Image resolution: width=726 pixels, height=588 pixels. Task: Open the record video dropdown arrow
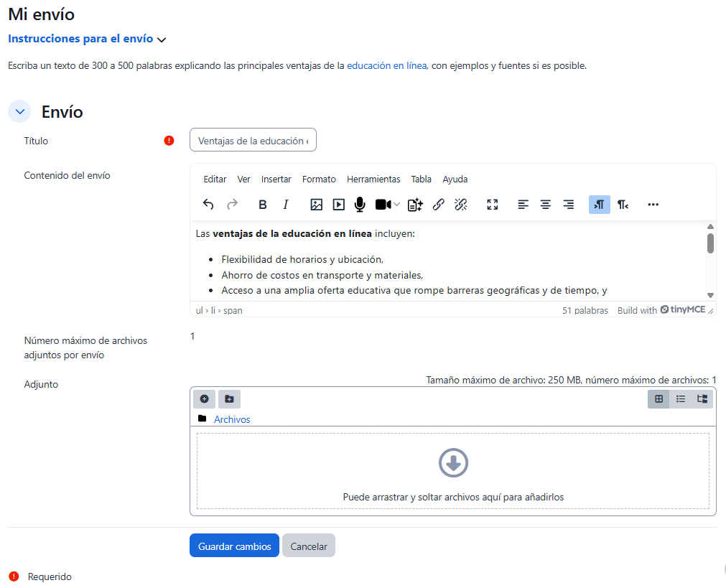coord(398,205)
